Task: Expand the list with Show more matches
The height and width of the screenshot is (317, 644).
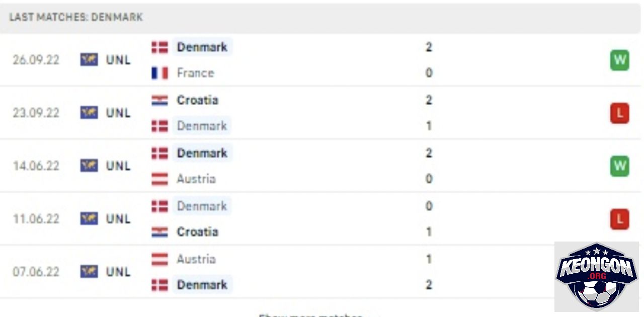Action: coord(310,315)
